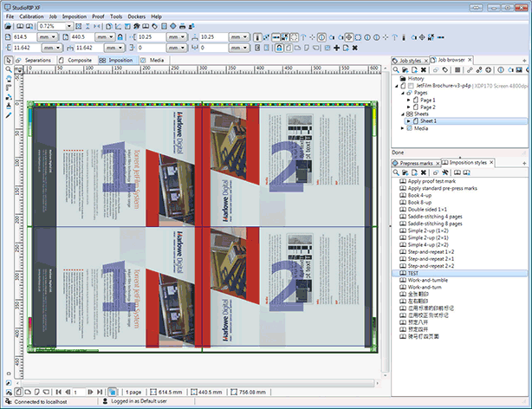Click the search icon in Job browser toolbar
532x409 pixels.
[x=396, y=70]
